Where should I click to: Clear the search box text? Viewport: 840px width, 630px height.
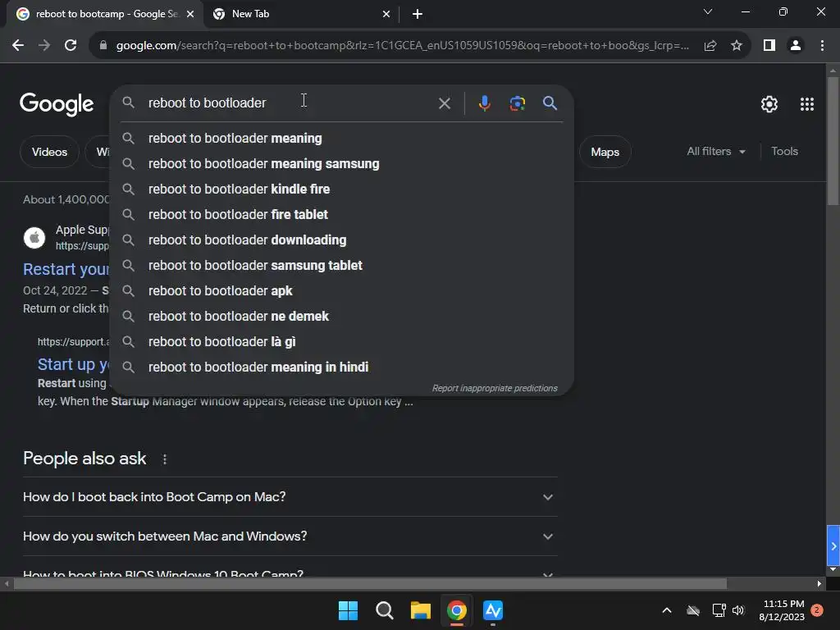tap(444, 103)
